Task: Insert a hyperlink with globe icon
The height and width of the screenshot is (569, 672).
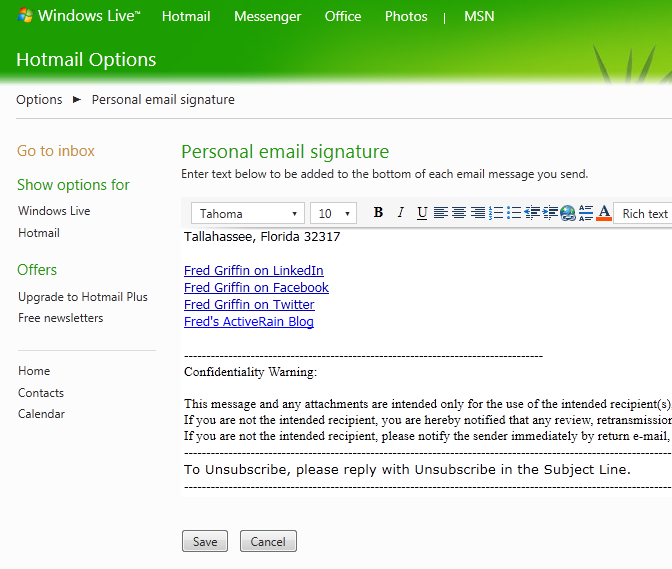Action: pyautogui.click(x=568, y=213)
